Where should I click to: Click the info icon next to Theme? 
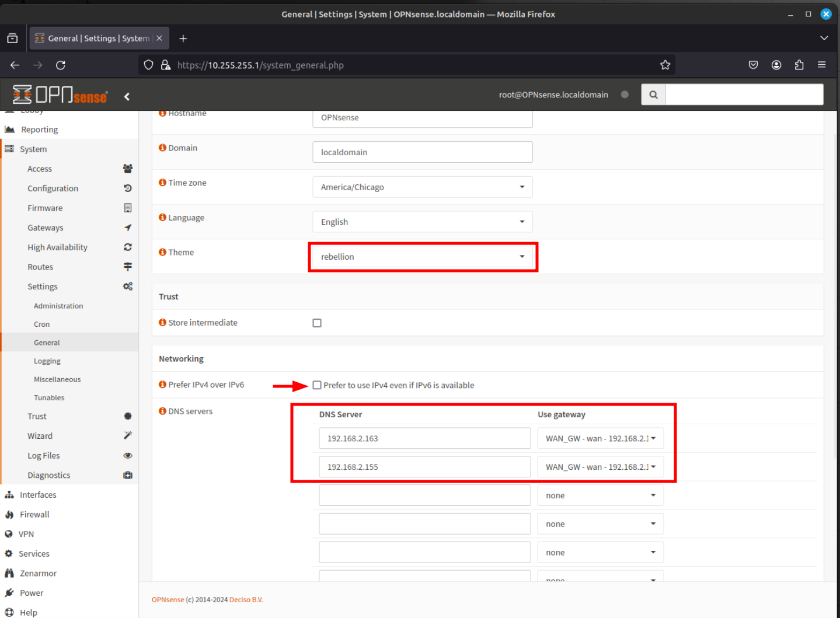click(x=162, y=252)
